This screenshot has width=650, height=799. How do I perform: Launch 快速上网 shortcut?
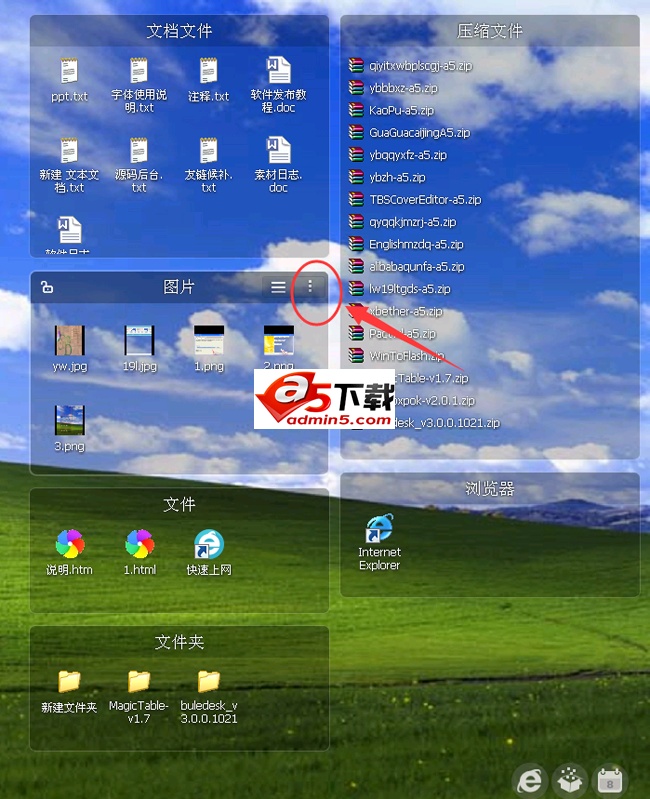(x=209, y=544)
